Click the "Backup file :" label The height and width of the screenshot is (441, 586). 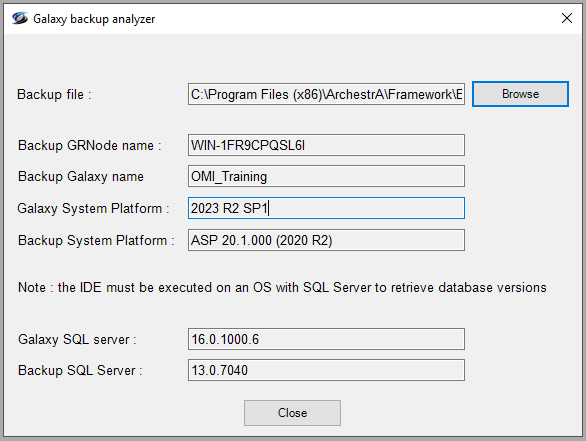[x=54, y=95]
